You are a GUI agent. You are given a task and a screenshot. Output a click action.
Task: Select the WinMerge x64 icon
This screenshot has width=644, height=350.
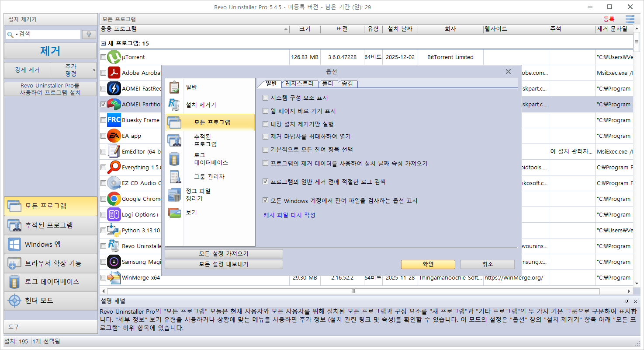pos(114,277)
